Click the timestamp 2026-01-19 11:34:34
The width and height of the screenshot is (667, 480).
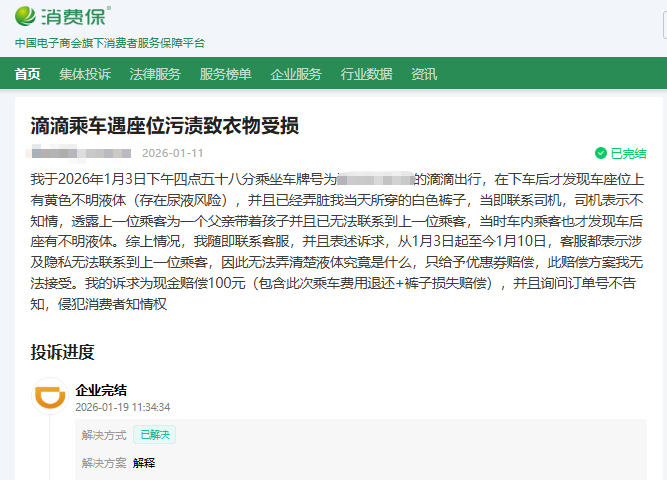point(123,408)
